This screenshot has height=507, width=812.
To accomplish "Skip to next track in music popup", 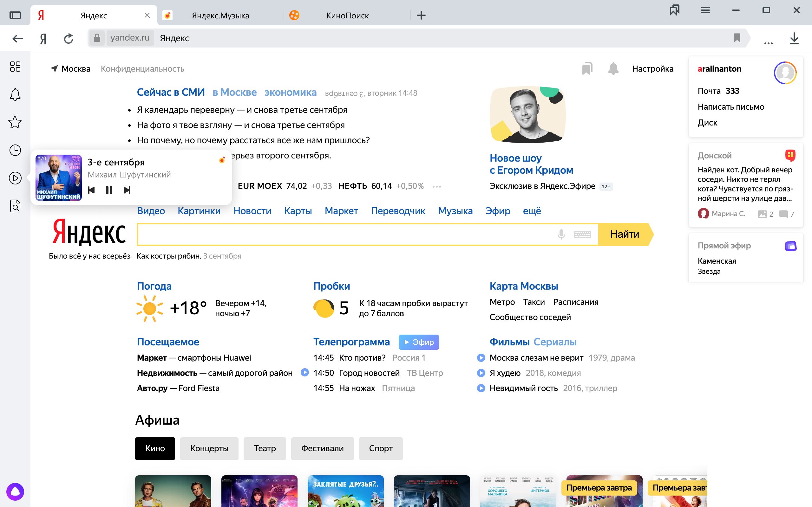I will coord(127,190).
